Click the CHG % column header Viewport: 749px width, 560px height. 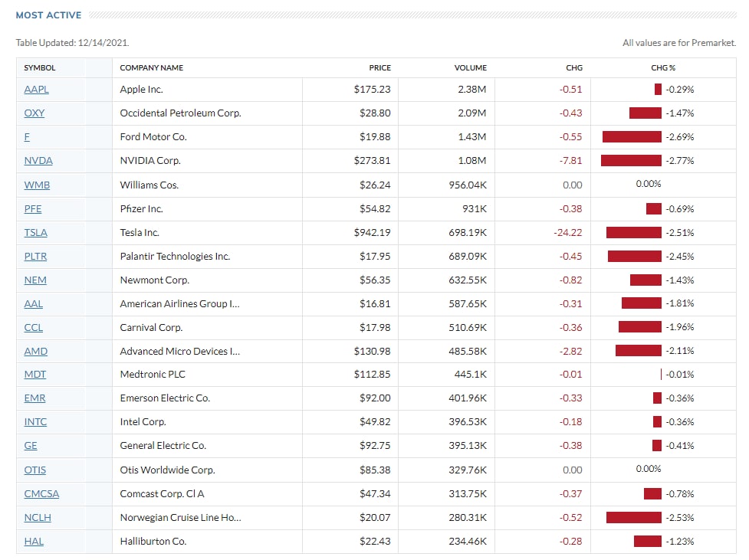663,67
